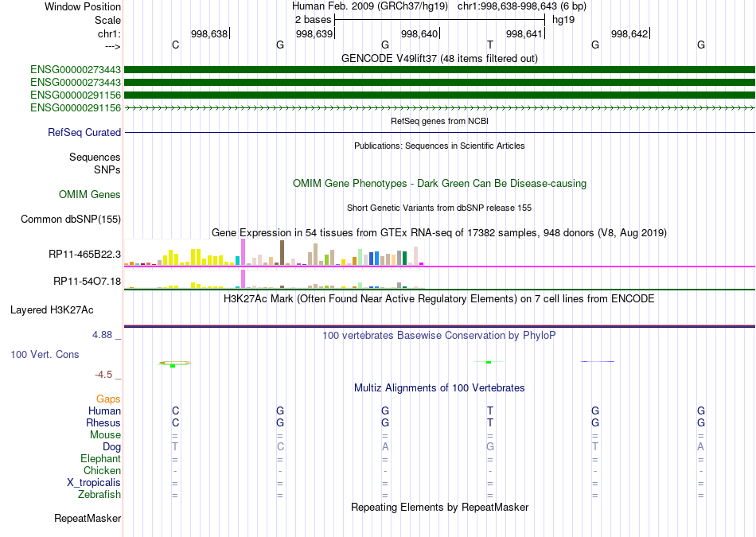Image resolution: width=756 pixels, height=537 pixels.
Task: Click the ENSG00000291156 arrowed intron line
Action: click(439, 108)
